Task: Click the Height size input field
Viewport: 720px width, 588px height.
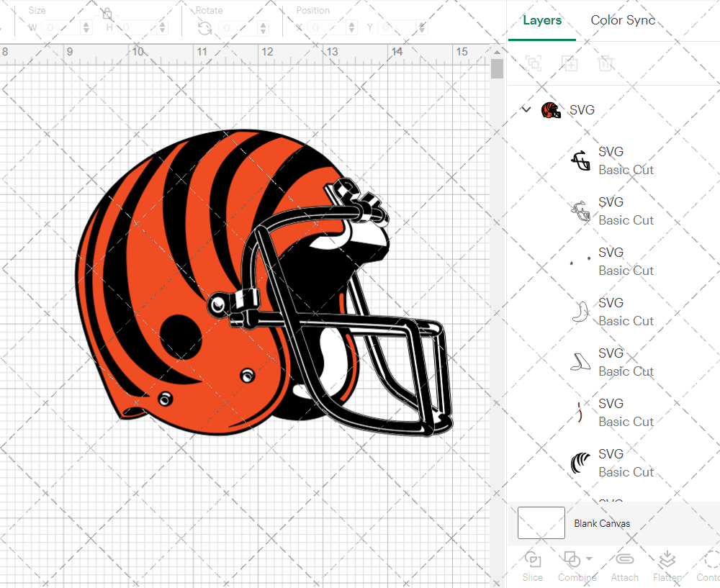Action: [137, 27]
